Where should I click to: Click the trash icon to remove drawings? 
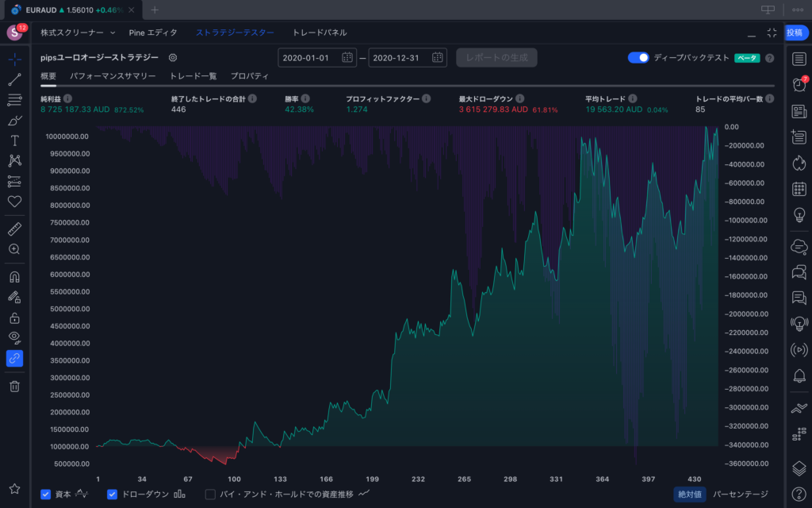[14, 387]
